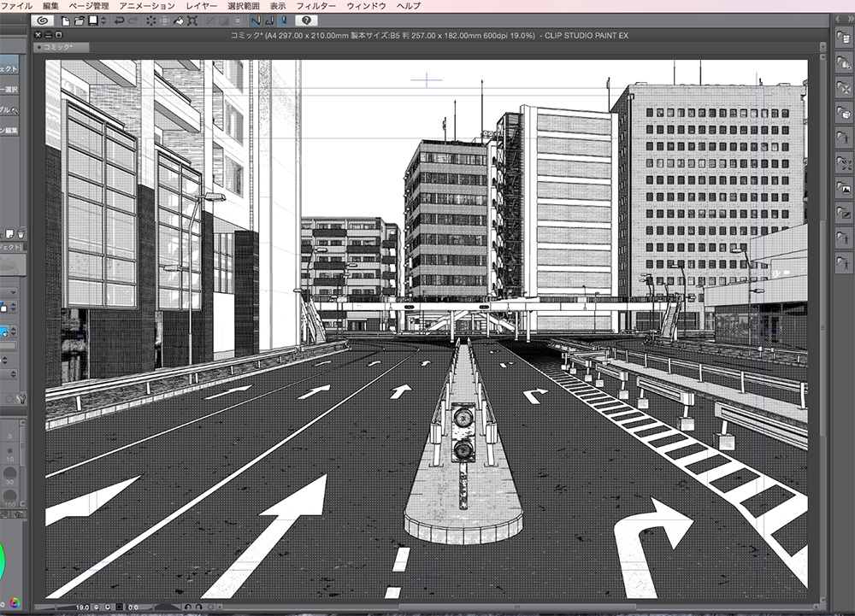Toggle snap to grid in the toolbar

(x=285, y=21)
